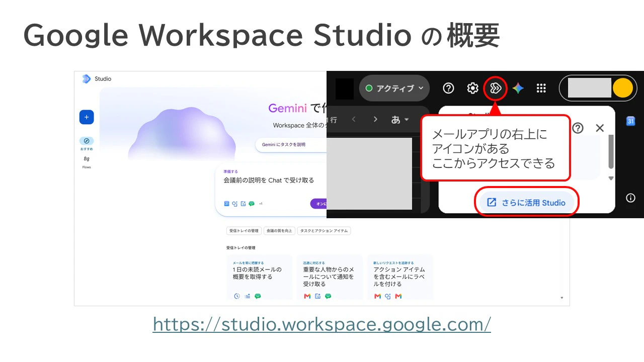Click the さらに活用 Studio button

click(526, 203)
